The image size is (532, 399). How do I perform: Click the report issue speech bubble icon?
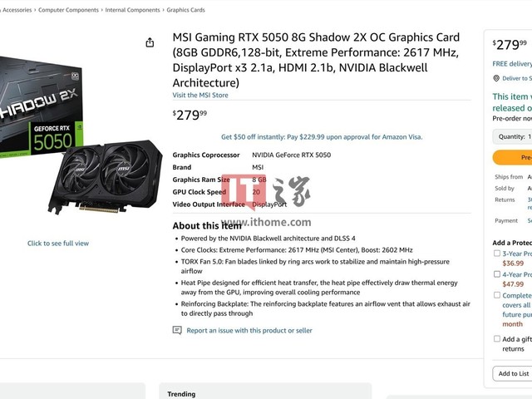coord(177,330)
